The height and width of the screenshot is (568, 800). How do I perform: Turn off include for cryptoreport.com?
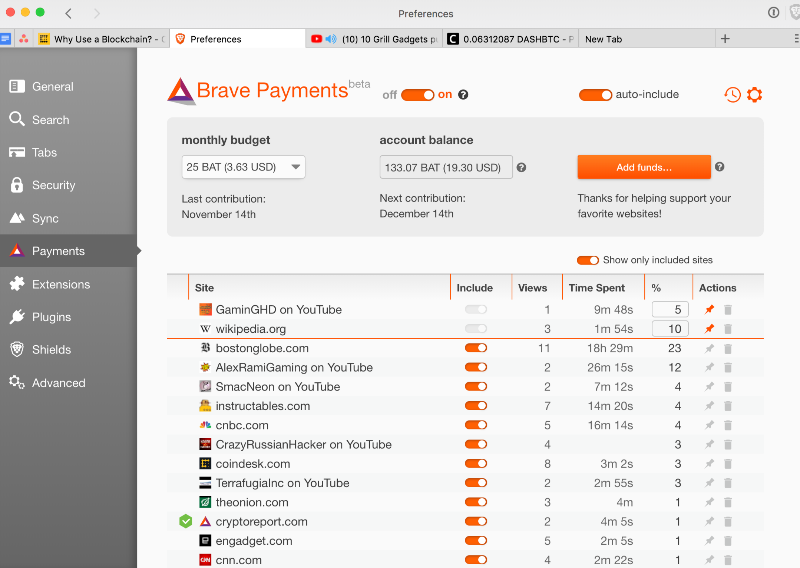point(476,522)
